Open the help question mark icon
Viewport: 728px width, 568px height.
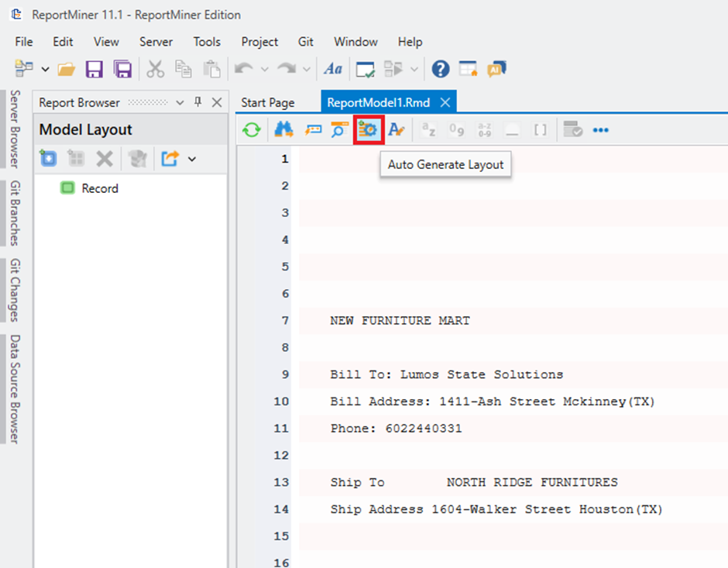click(441, 69)
